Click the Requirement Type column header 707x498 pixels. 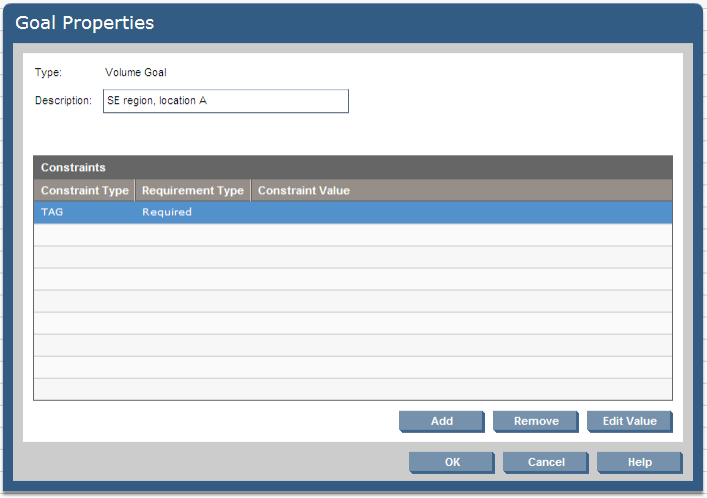coord(193,190)
